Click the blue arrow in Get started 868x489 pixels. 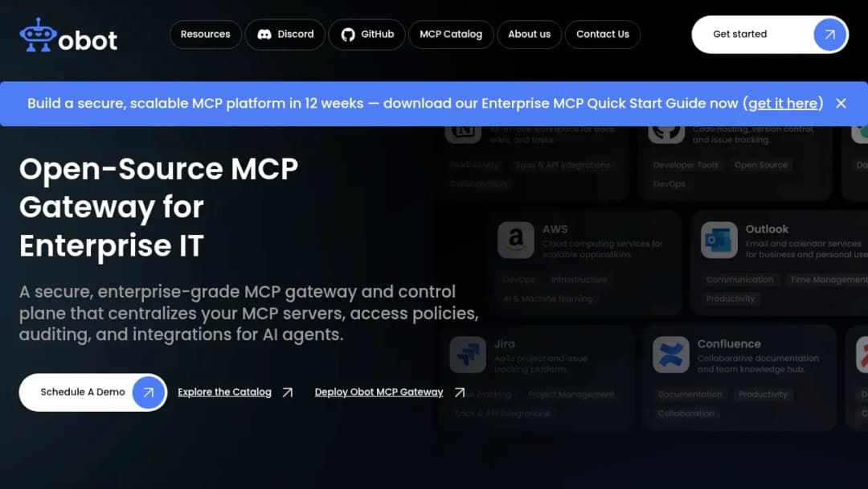click(829, 35)
